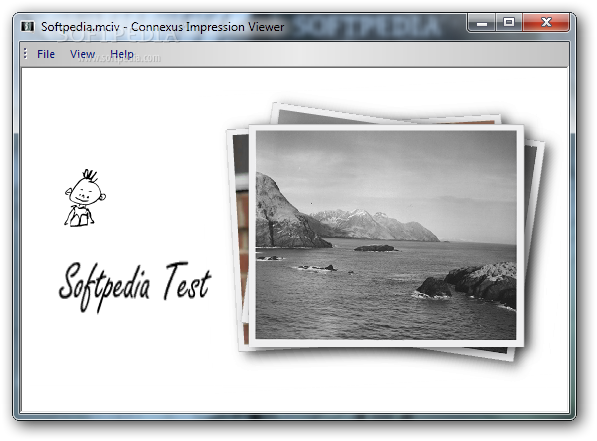Click the handwritten word "Softpedia"
Image resolution: width=597 pixels, height=441 pixels.
point(104,286)
